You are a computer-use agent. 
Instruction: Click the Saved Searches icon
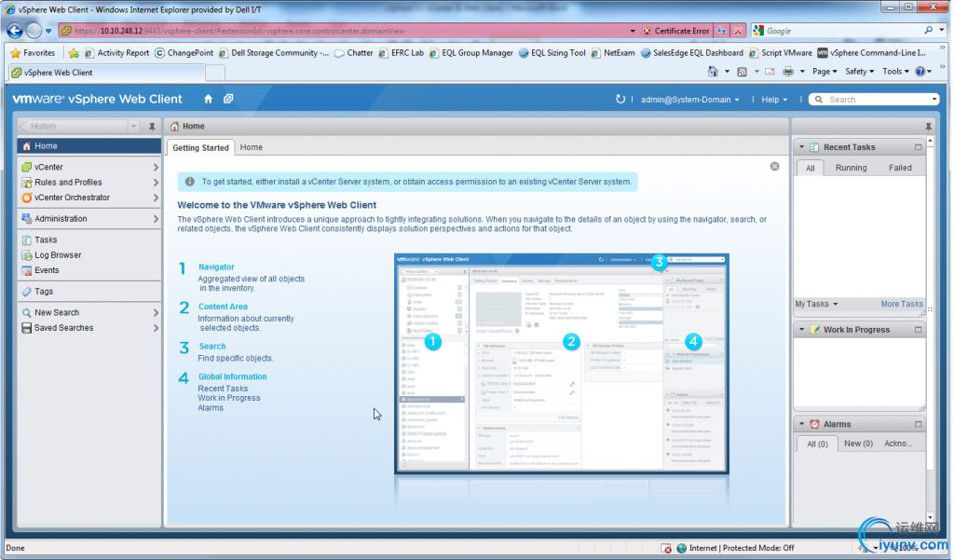tap(27, 327)
